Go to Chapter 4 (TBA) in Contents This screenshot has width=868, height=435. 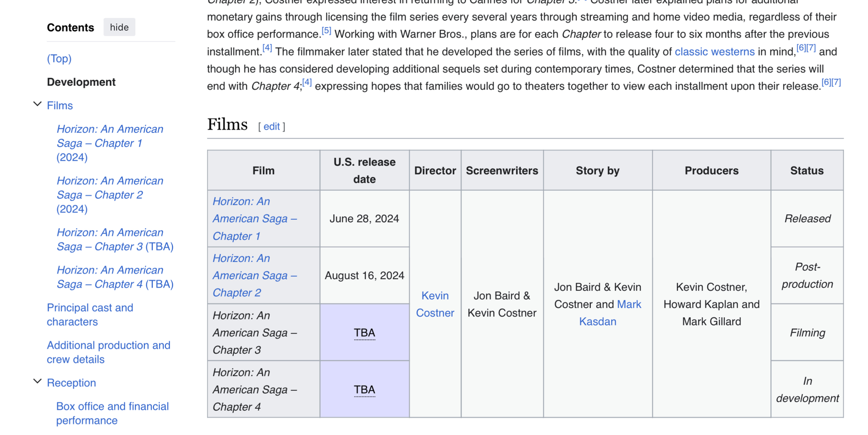[115, 277]
